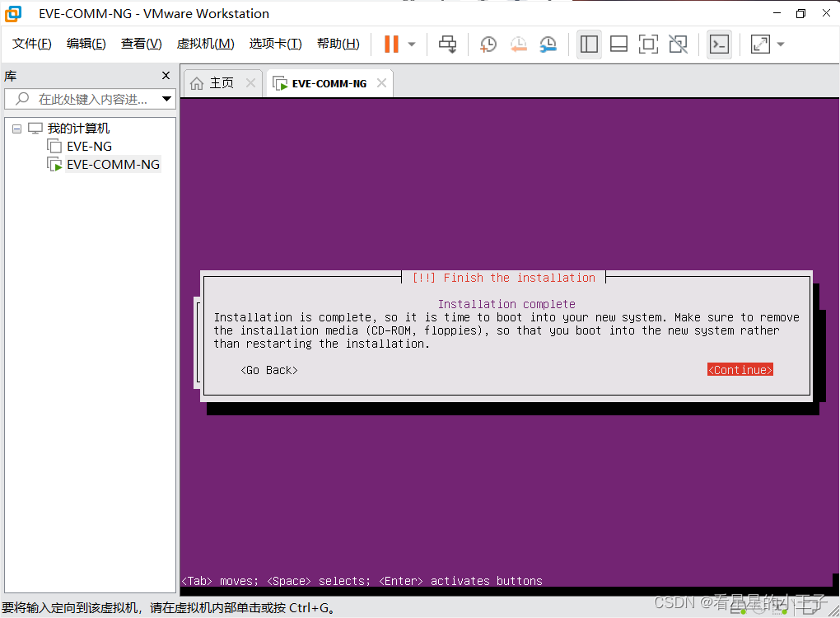
Task: Open the power options dropdown arrow
Action: pos(412,44)
